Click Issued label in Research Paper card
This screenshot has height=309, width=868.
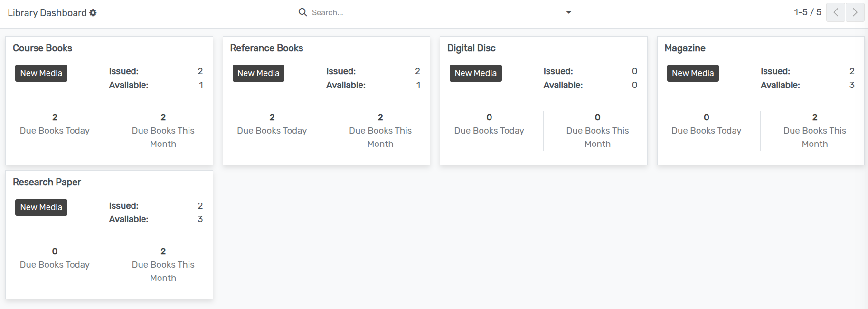(124, 206)
